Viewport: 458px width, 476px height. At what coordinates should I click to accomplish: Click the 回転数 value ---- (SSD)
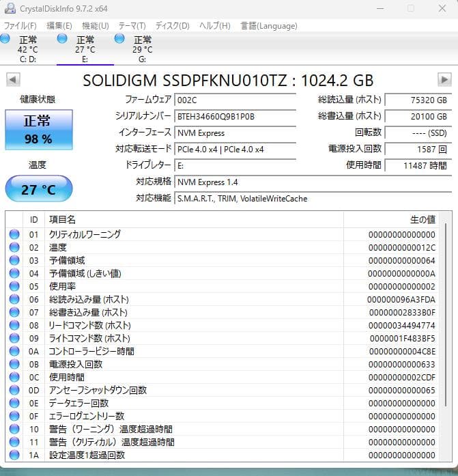click(418, 132)
